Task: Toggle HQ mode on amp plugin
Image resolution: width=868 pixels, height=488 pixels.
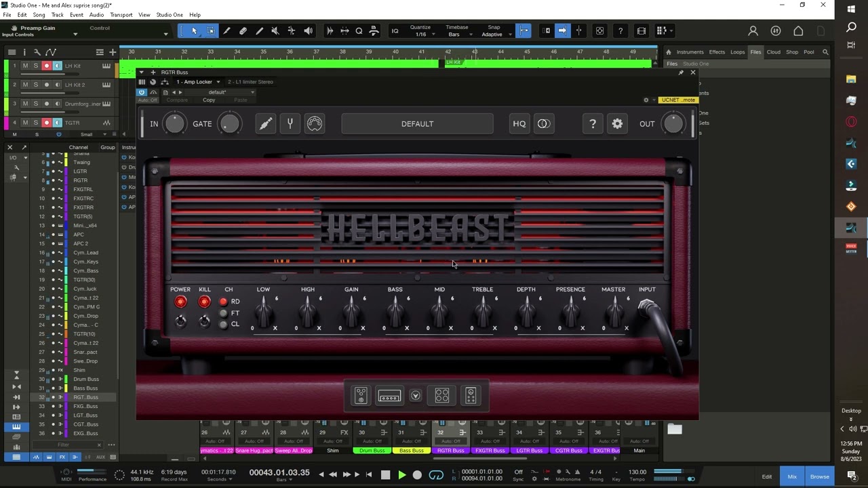Action: tap(519, 124)
